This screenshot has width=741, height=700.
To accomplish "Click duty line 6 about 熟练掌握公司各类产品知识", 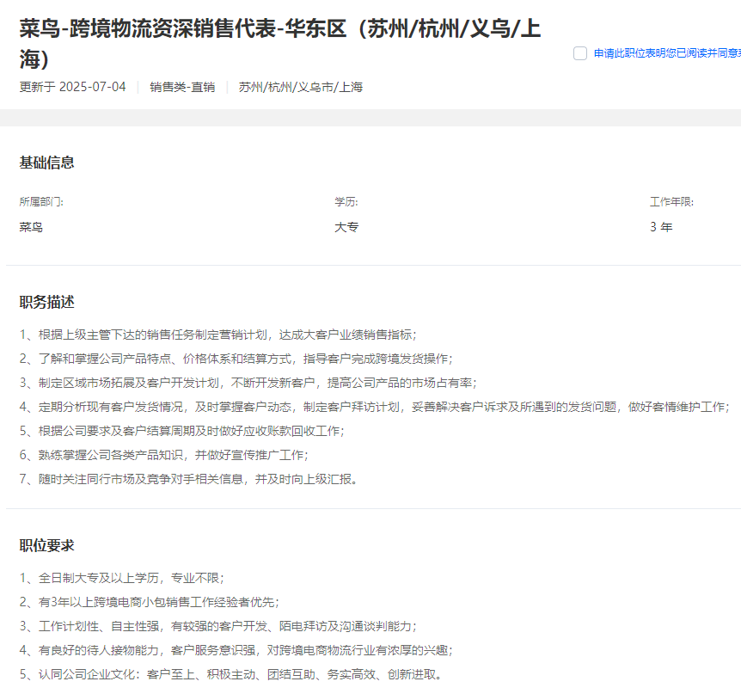I will 164,455.
